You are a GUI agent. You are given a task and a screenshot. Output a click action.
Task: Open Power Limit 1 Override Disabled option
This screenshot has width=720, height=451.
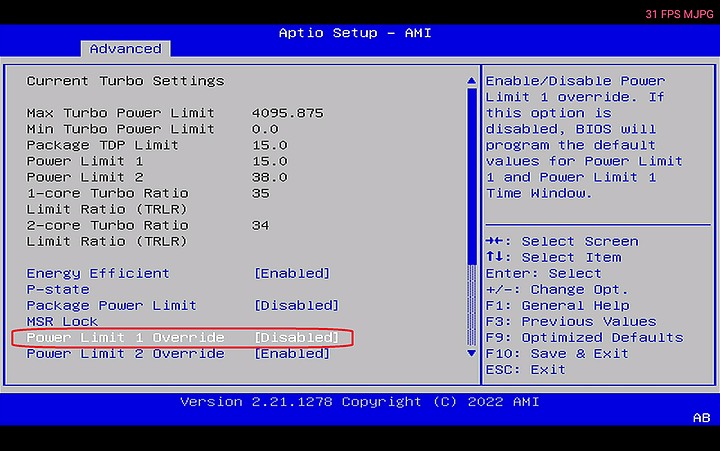tap(297, 338)
